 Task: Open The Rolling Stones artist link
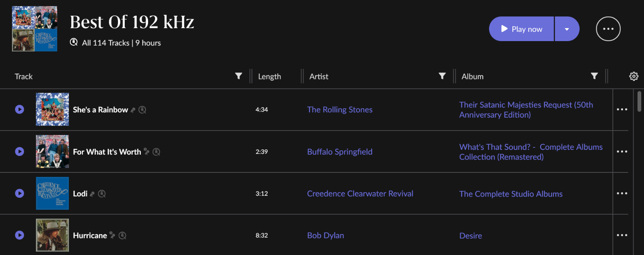pyautogui.click(x=340, y=110)
